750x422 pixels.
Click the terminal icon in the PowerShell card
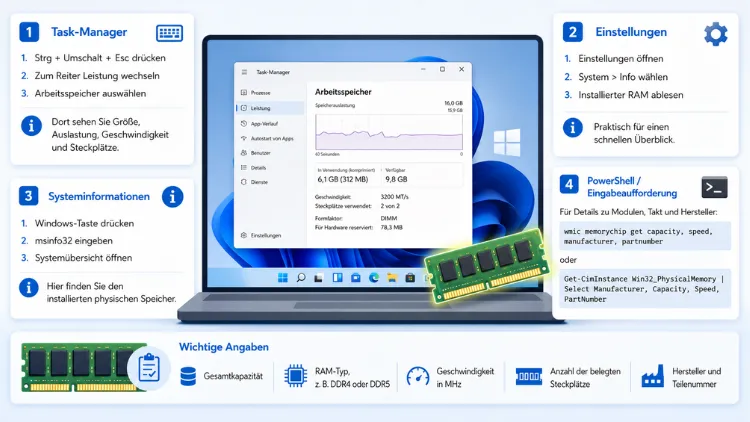(x=714, y=188)
